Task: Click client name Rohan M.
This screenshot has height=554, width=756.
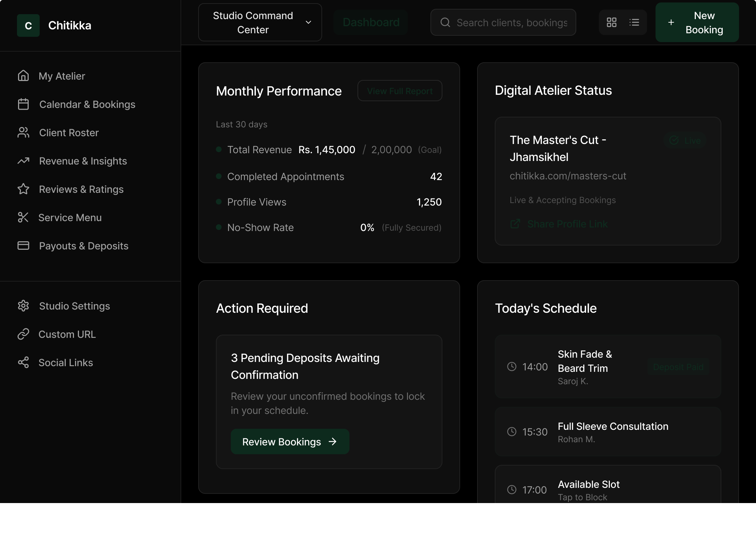Action: pos(576,439)
